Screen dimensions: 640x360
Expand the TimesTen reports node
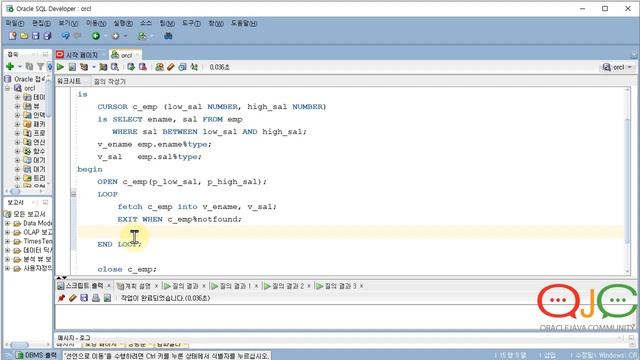[8, 241]
